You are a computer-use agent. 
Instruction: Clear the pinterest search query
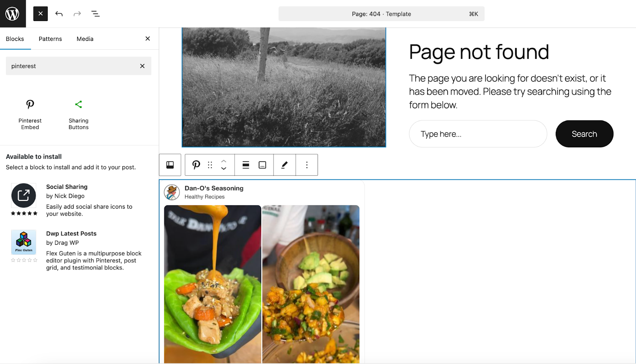(142, 66)
